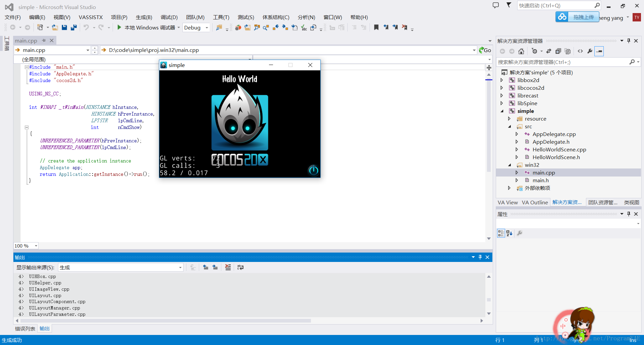Image resolution: width=644 pixels, height=345 pixels.
Task: Open the 全局范围 scope dropdown
Action: click(250, 60)
